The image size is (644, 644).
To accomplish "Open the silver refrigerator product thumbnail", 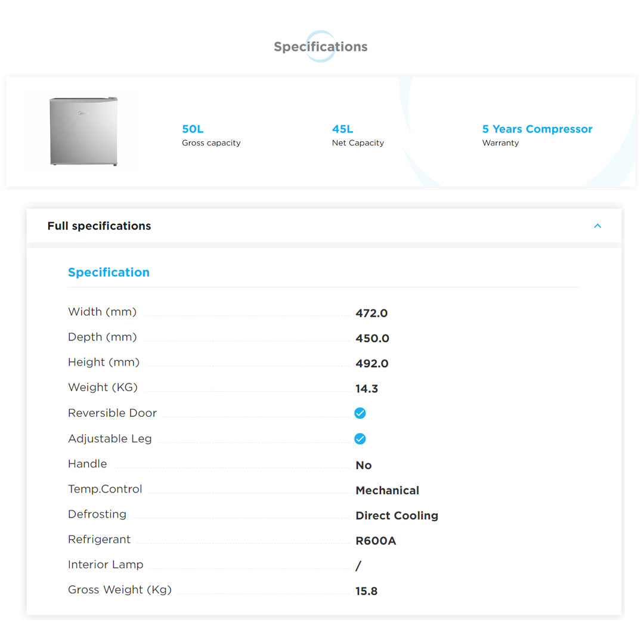I will [83, 131].
